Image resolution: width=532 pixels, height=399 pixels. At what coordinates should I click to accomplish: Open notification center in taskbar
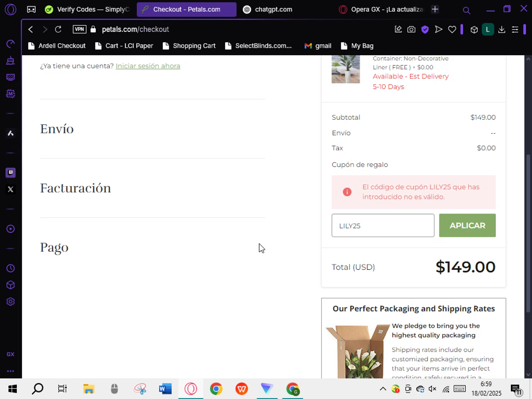(x=516, y=389)
